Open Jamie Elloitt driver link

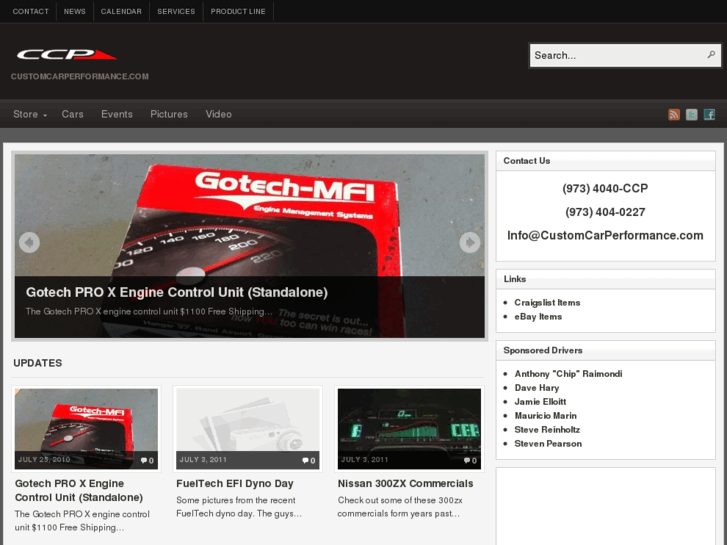[540, 402]
